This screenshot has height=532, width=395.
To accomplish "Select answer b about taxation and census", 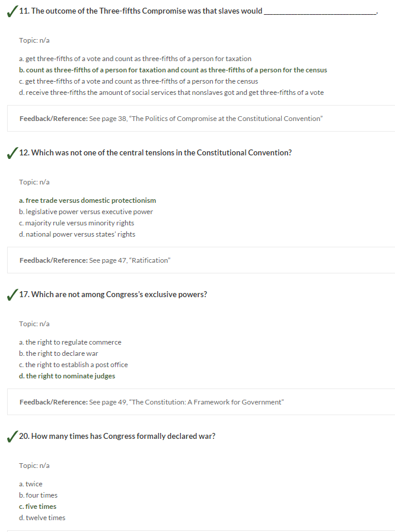I will [173, 70].
